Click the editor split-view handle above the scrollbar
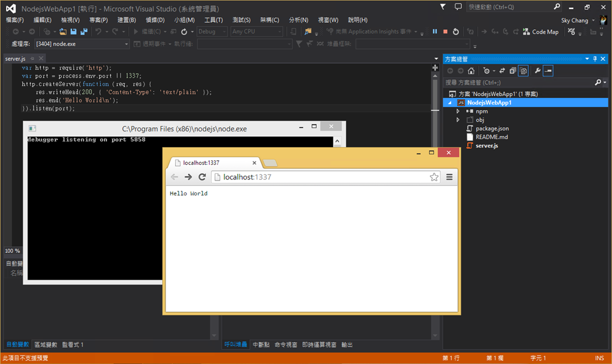This screenshot has width=612, height=364. click(x=435, y=68)
